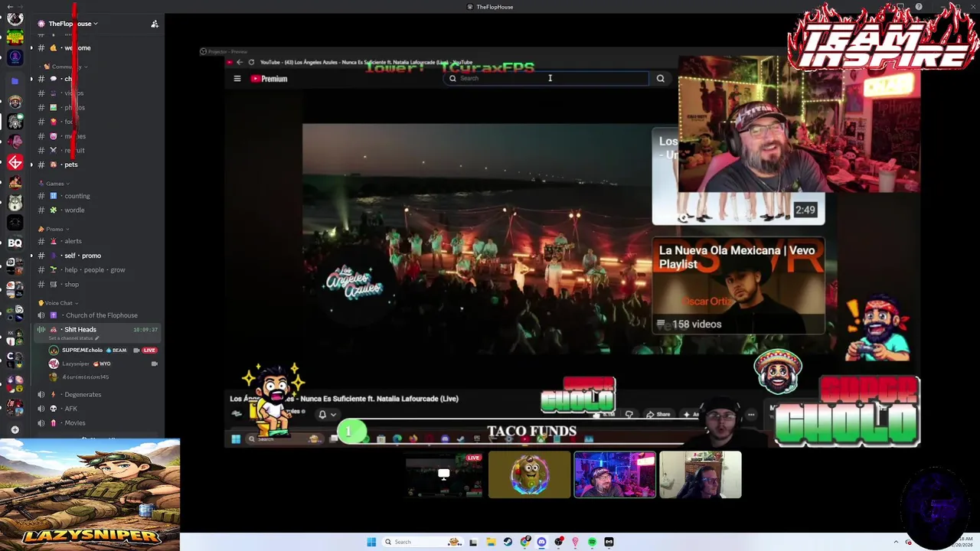
Task: Click the Add a Server plus icon
Action: point(15,430)
